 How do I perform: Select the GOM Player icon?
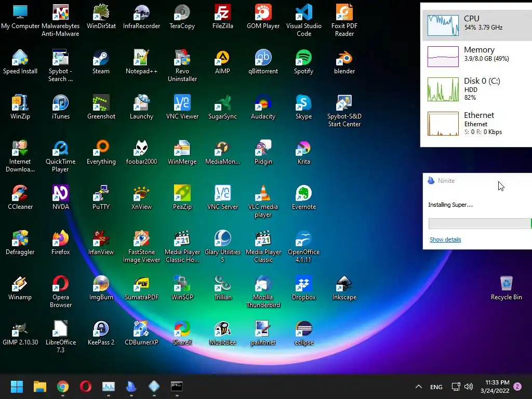263,16
